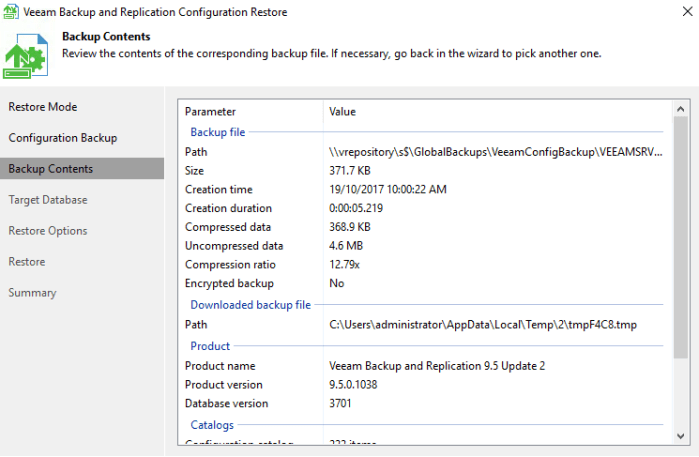
Task: Click the scrollbar up arrow
Action: click(680, 109)
